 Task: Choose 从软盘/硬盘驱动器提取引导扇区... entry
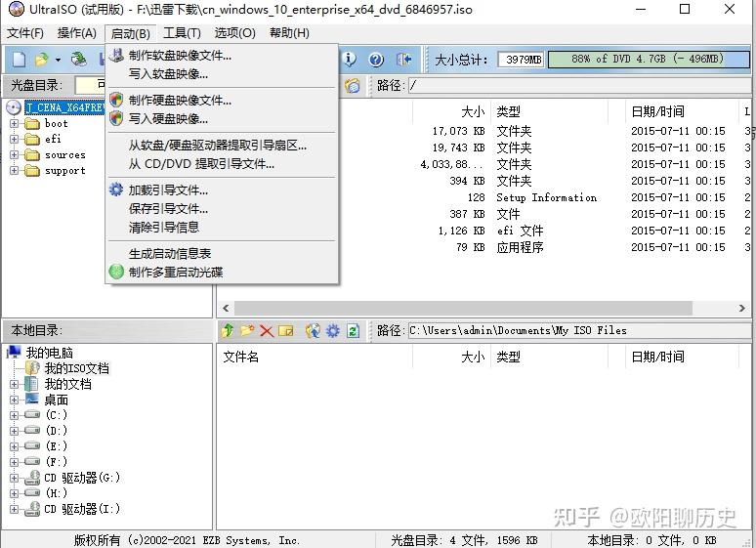(222, 146)
